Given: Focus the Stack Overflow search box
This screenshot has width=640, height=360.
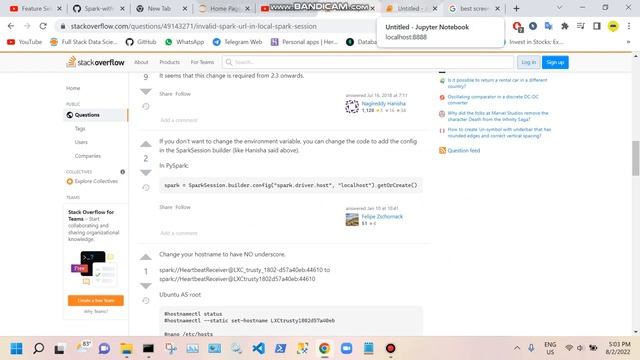Looking at the screenshot, I should [x=367, y=62].
